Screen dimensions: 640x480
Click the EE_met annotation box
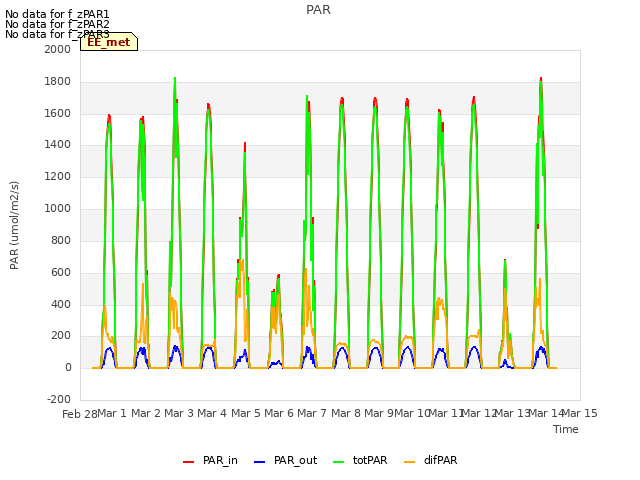pos(109,42)
